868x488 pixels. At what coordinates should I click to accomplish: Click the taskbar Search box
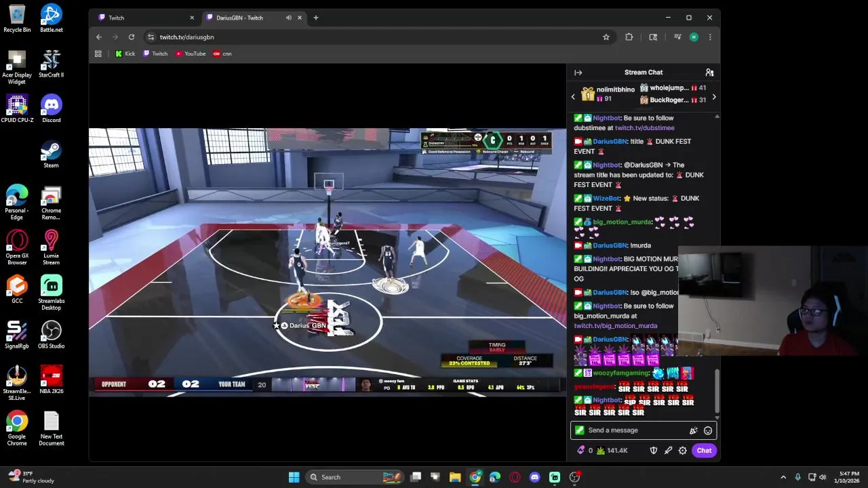coord(355,477)
